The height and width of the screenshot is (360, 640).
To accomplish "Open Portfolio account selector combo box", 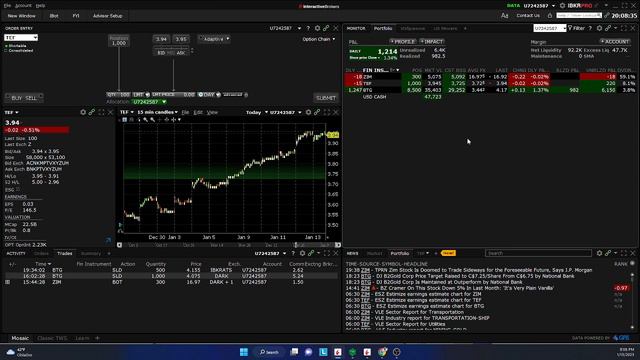I will 549,28.
